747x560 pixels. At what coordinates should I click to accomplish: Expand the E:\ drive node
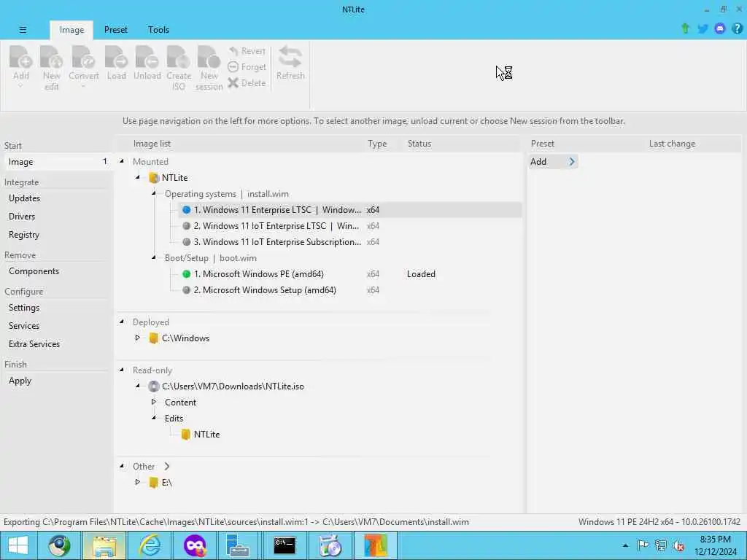[138, 482]
